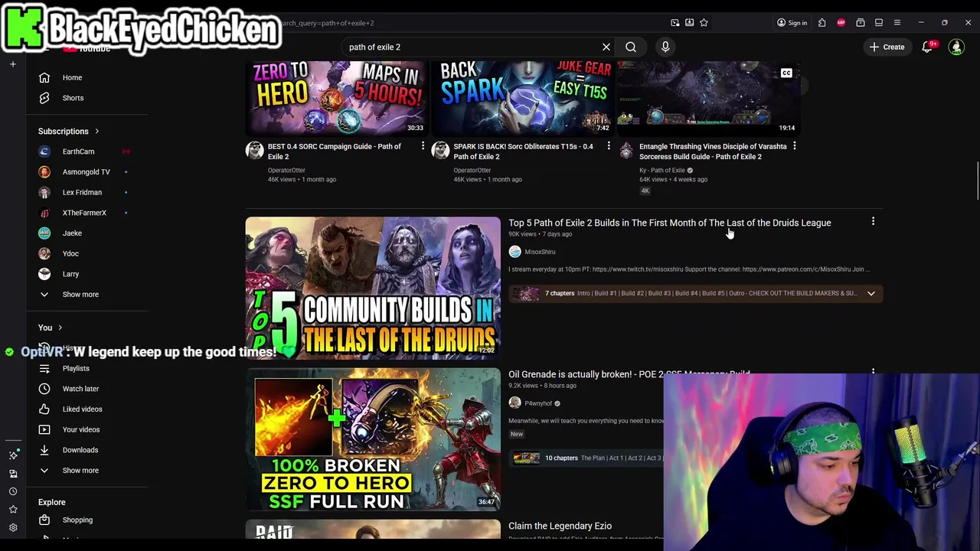The height and width of the screenshot is (551, 980).
Task: Open Top 5 Path of Exile 2 Builds title
Action: (x=669, y=223)
